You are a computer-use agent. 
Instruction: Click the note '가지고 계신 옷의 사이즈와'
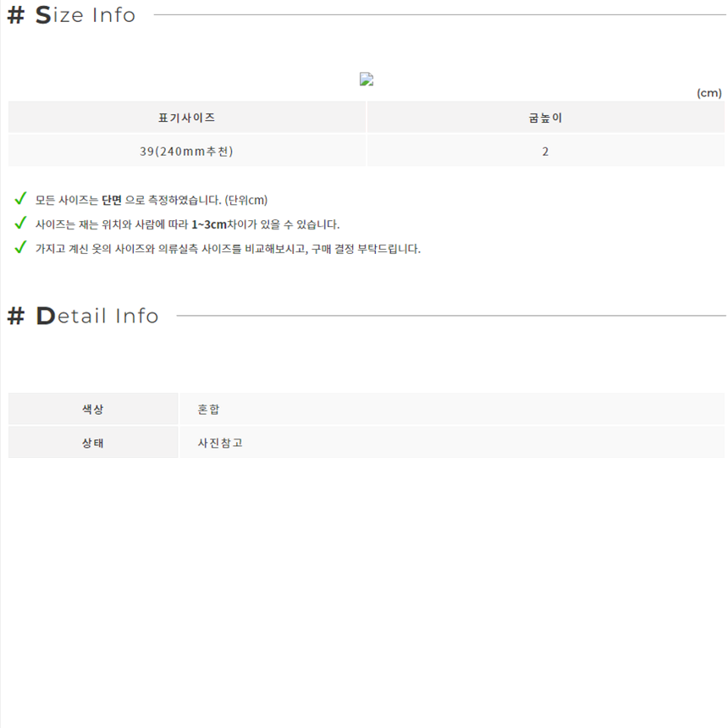click(228, 249)
